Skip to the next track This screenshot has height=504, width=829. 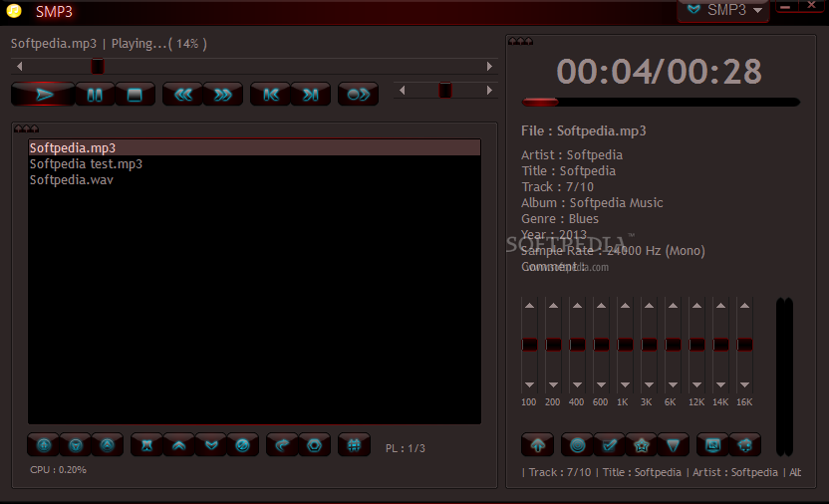311,95
